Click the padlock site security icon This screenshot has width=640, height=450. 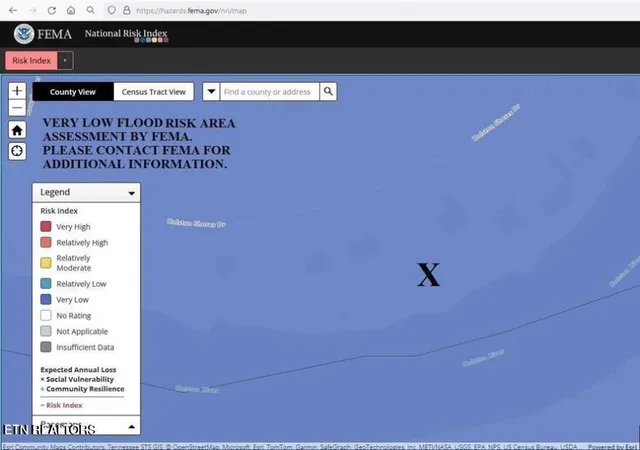127,10
